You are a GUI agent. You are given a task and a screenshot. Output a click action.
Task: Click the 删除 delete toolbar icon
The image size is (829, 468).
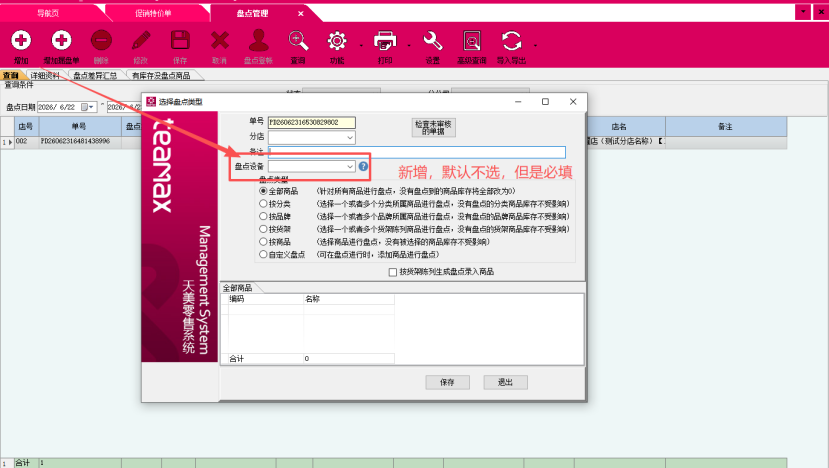(x=101, y=41)
